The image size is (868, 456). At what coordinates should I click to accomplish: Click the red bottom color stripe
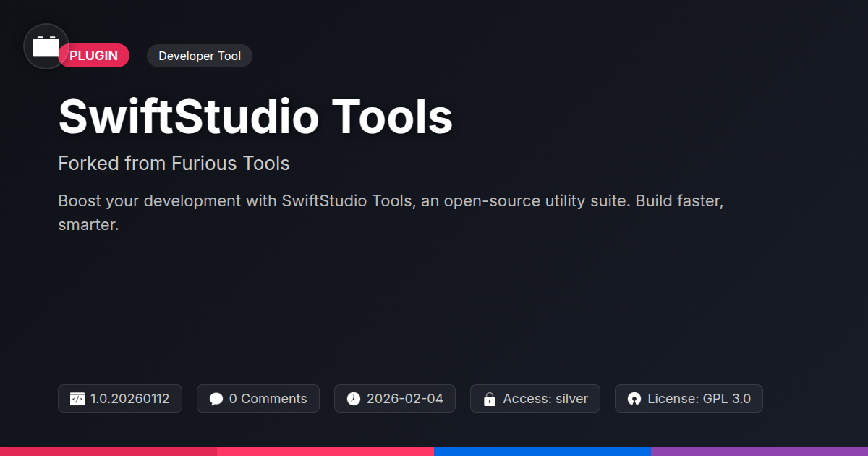tap(109, 452)
